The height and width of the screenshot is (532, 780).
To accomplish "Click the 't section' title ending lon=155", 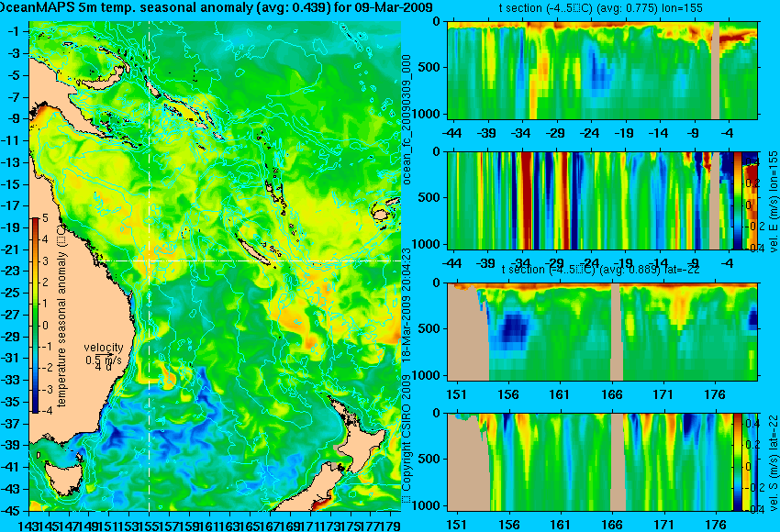I will coord(601,8).
